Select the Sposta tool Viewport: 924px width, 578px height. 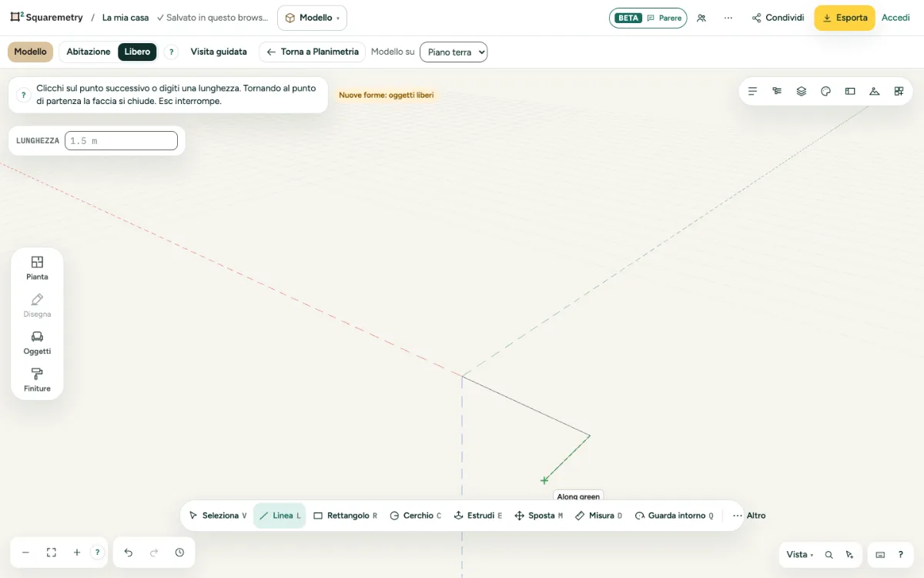pos(539,516)
